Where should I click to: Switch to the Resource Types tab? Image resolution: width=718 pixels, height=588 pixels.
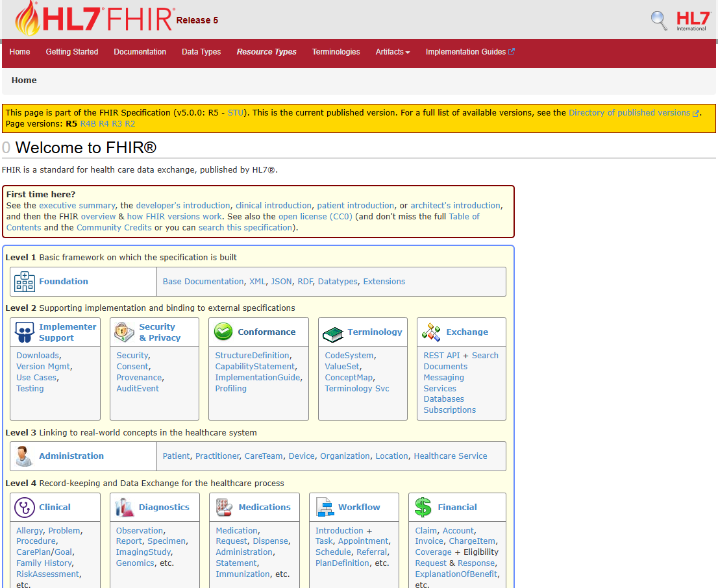point(267,52)
